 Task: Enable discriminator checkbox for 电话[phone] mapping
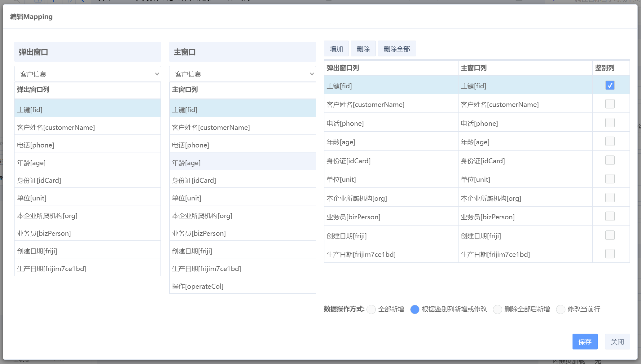(610, 123)
